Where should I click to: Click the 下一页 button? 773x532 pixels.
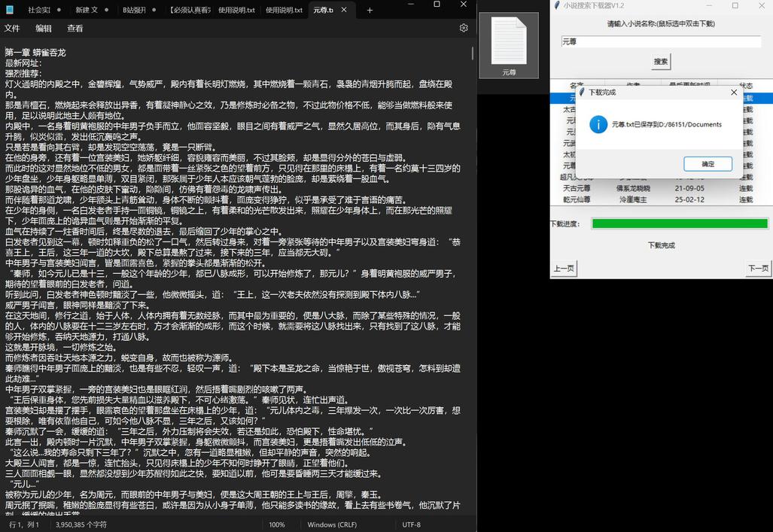coord(758,269)
